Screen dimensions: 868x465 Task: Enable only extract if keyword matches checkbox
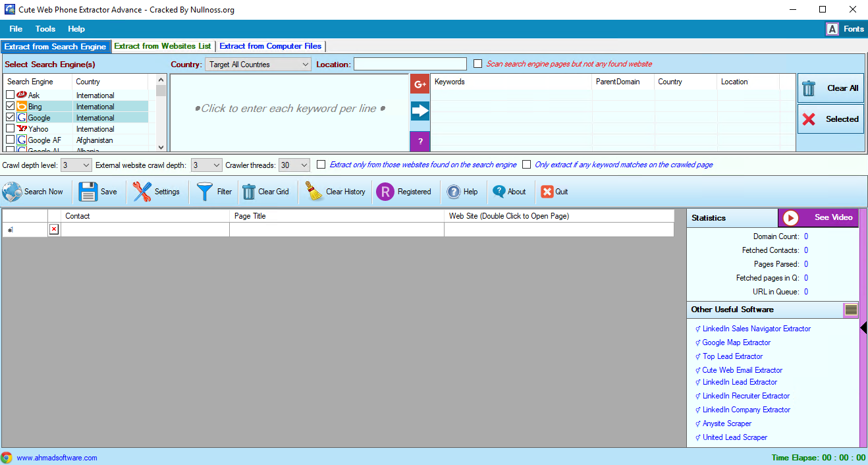click(x=527, y=165)
